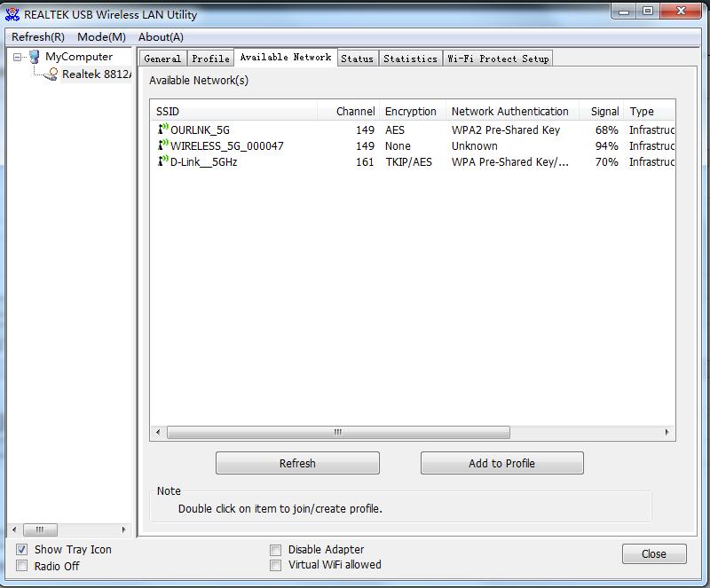Click channel 161 cell
This screenshot has width=710, height=588.
pos(365,161)
